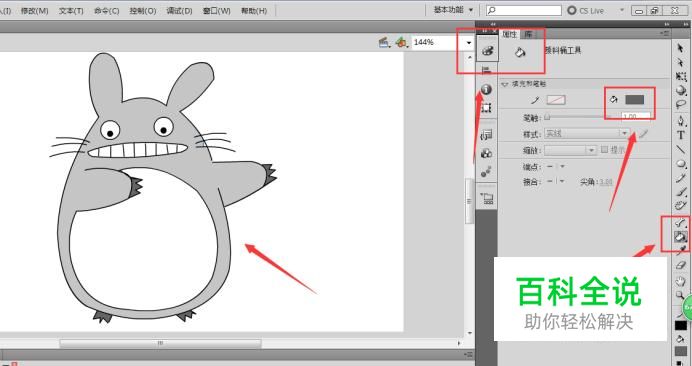Select the Brush tool

pos(681,192)
